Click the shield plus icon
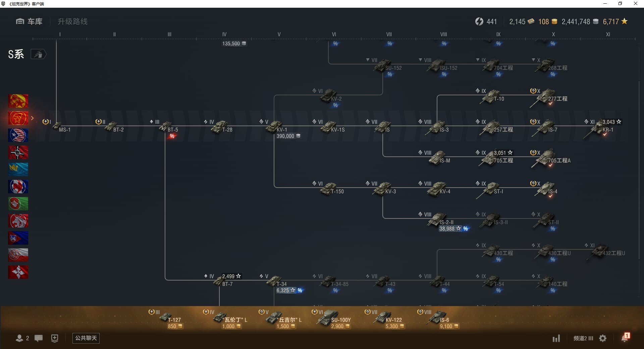Image resolution: width=644 pixels, height=349 pixels. coord(55,338)
